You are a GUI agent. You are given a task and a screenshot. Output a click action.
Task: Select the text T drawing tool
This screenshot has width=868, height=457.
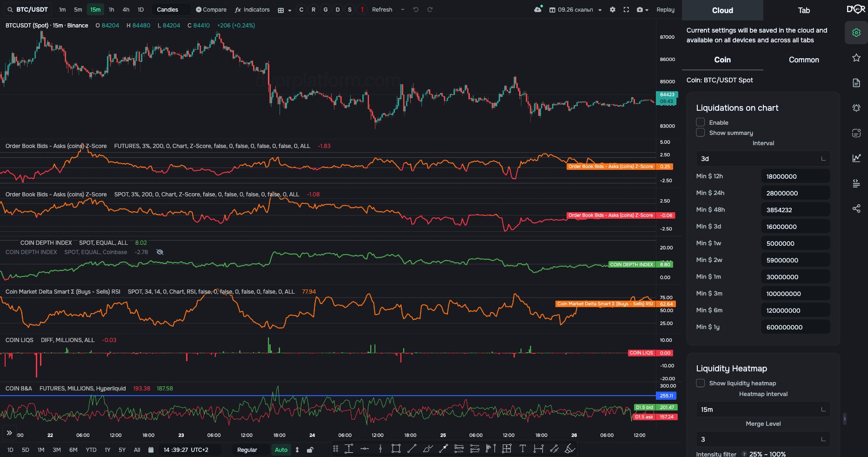[x=522, y=449]
